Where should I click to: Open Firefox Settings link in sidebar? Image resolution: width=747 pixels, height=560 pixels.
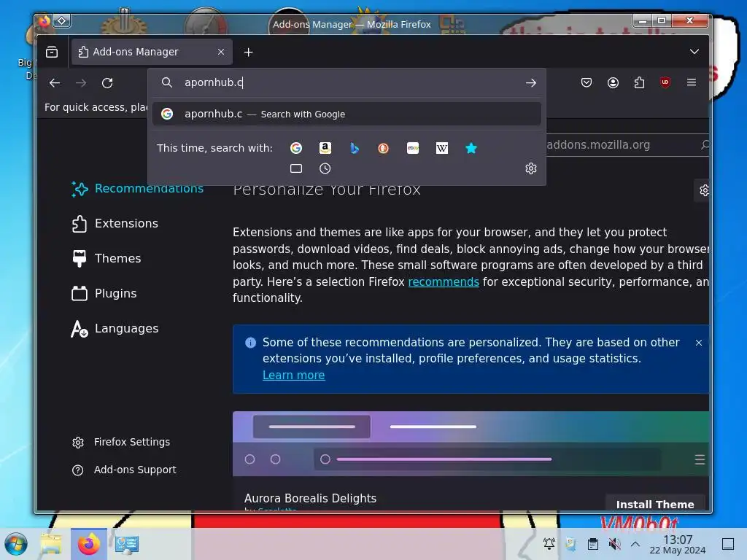point(121,442)
